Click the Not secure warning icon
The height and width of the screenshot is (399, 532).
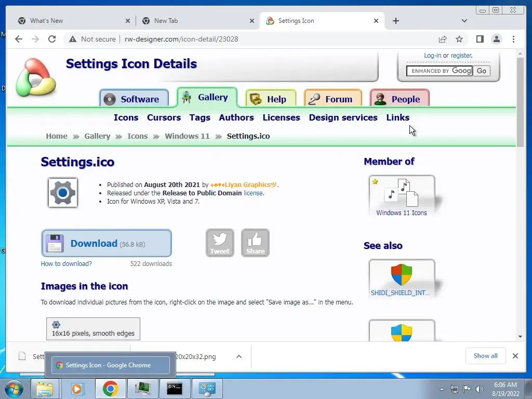point(73,39)
